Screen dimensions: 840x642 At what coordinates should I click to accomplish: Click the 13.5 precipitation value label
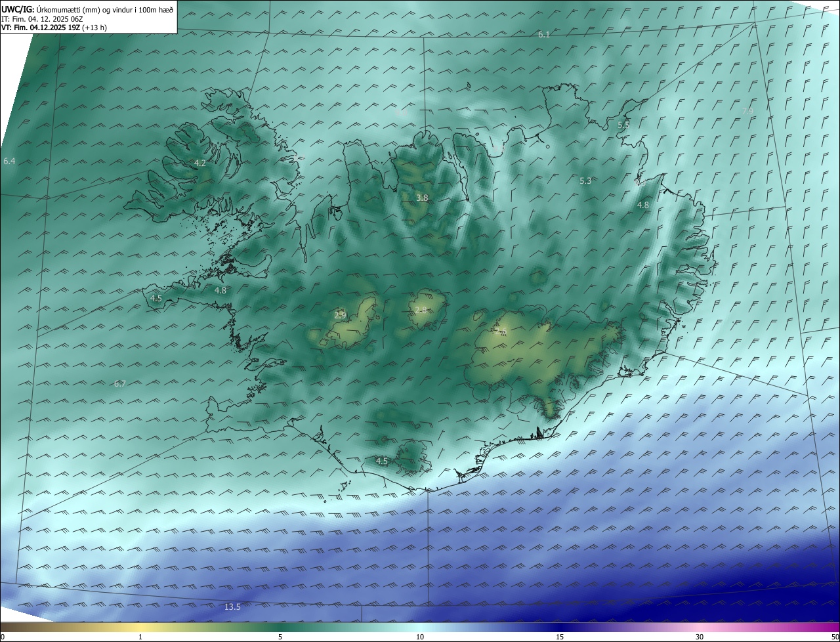click(232, 607)
